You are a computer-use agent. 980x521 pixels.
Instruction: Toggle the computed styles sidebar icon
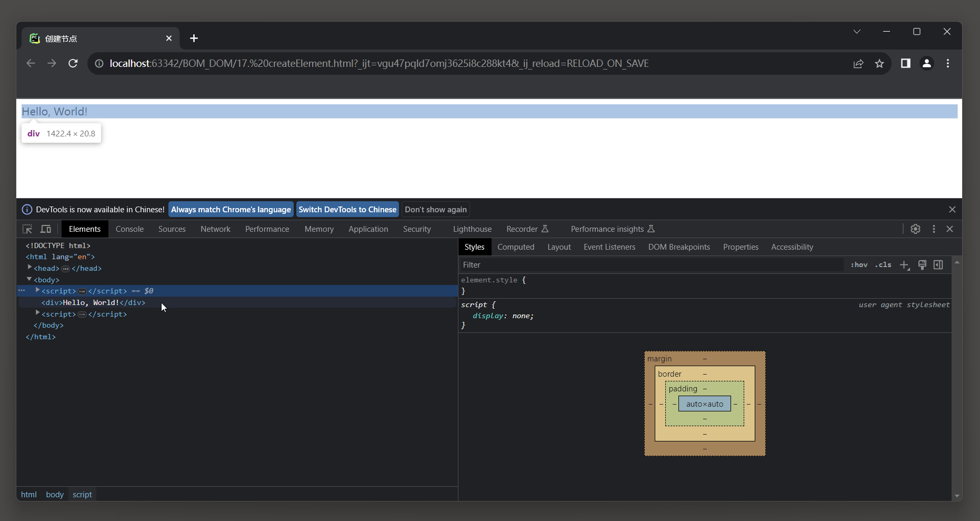(938, 265)
